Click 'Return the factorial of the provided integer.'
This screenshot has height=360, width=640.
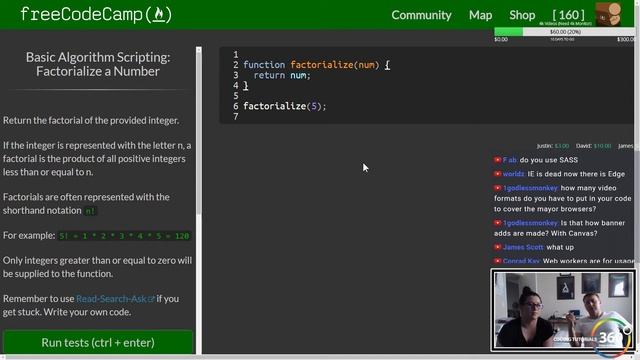click(x=91, y=120)
